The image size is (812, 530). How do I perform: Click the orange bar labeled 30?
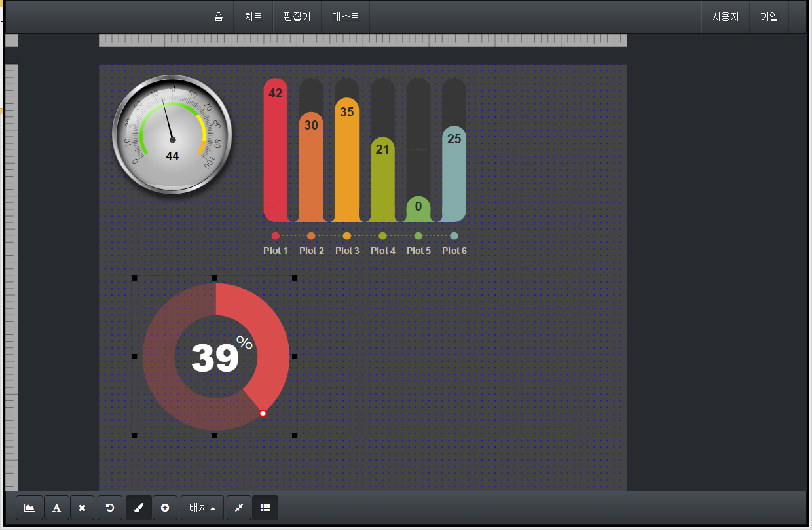point(311,167)
